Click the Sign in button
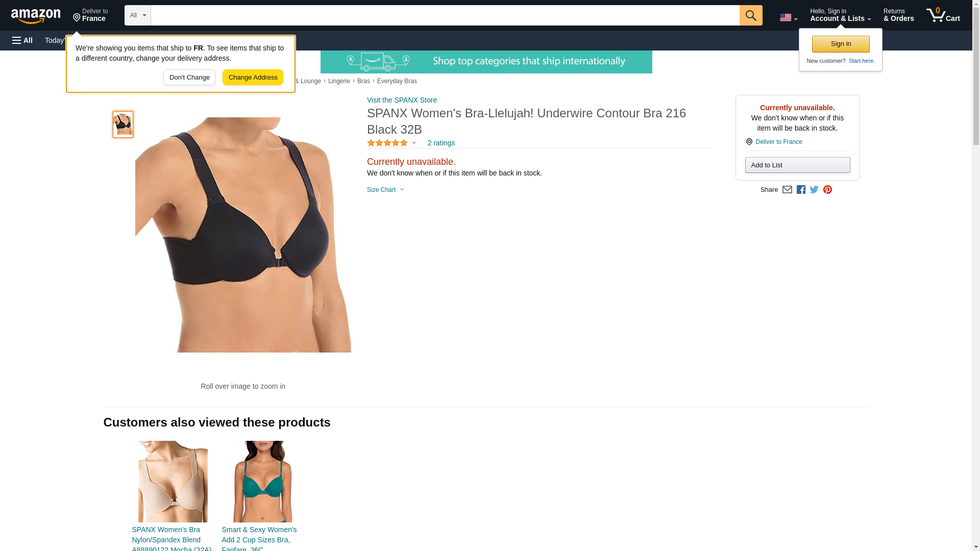 841,44
